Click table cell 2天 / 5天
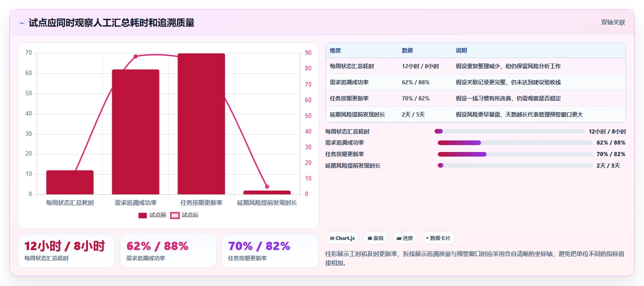 [x=413, y=115]
